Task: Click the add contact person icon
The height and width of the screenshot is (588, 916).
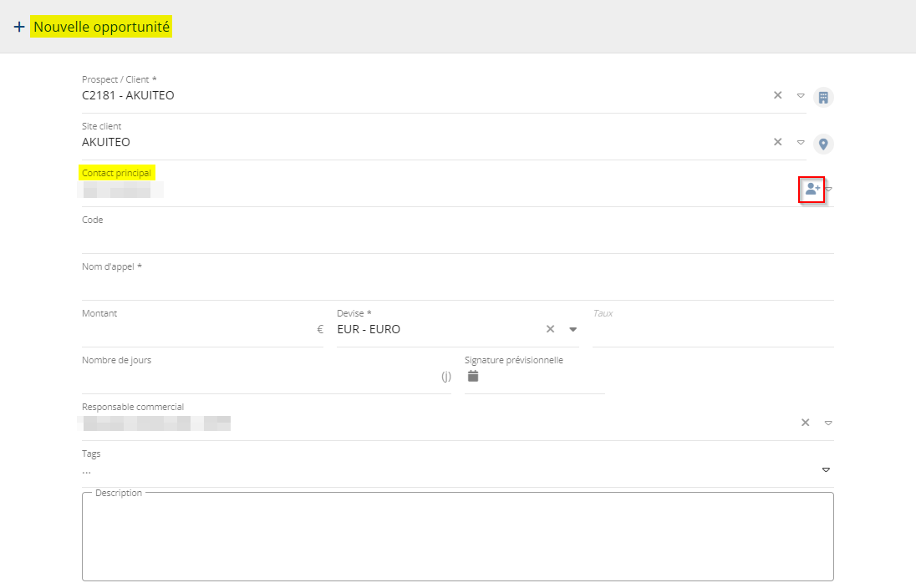Action: click(x=812, y=189)
